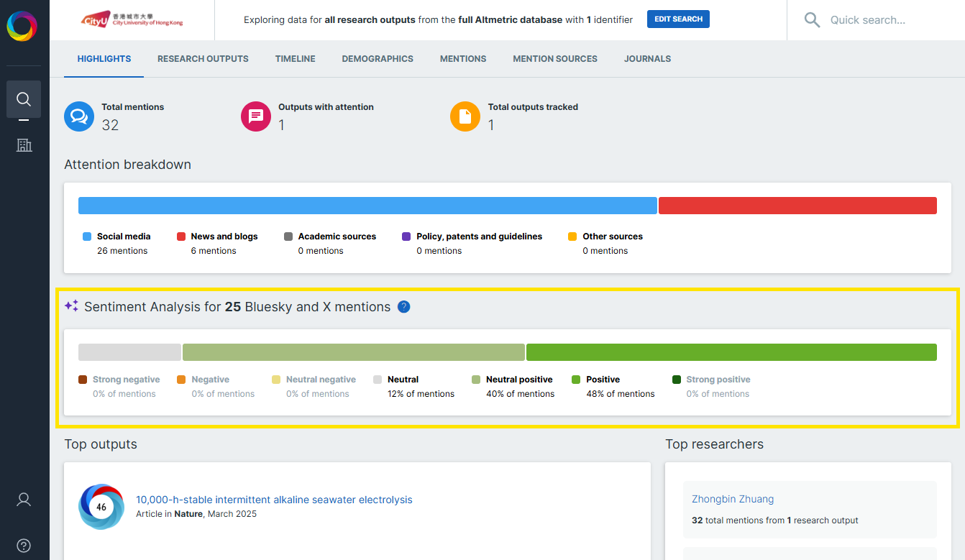Open the seawater electrolysis article link
This screenshot has height=560, width=965.
click(x=274, y=500)
